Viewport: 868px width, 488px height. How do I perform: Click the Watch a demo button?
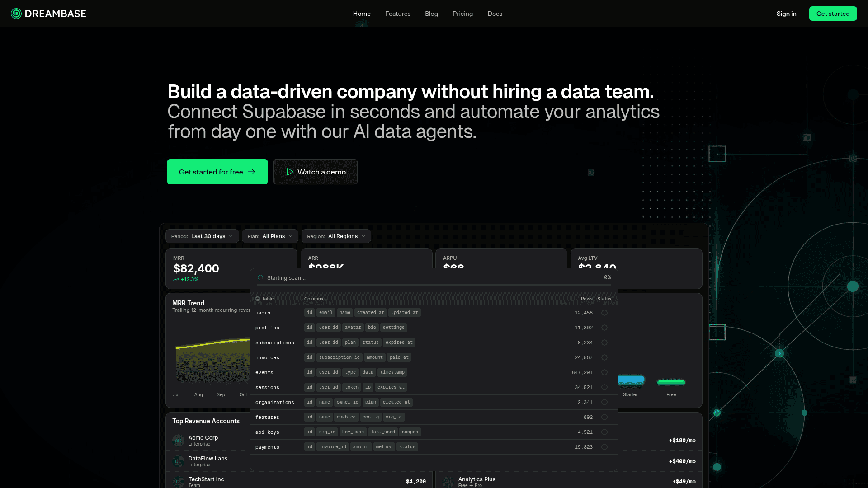coord(315,172)
